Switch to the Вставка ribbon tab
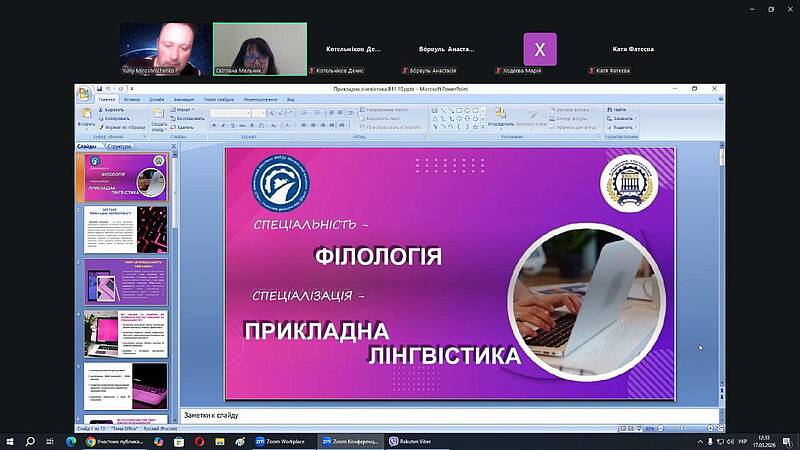 click(131, 100)
